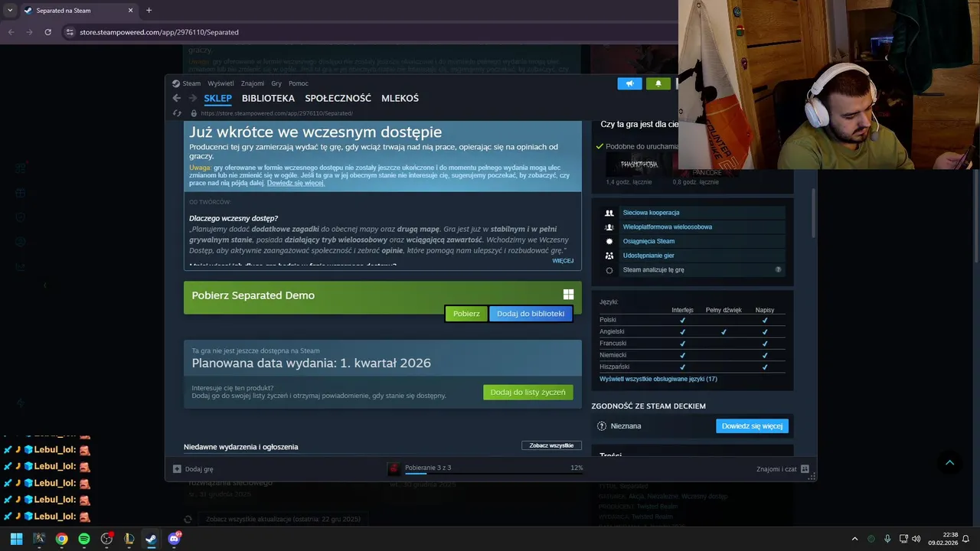This screenshot has width=980, height=551.
Task: Click Dodaj do listy życzeń button
Action: pyautogui.click(x=528, y=393)
